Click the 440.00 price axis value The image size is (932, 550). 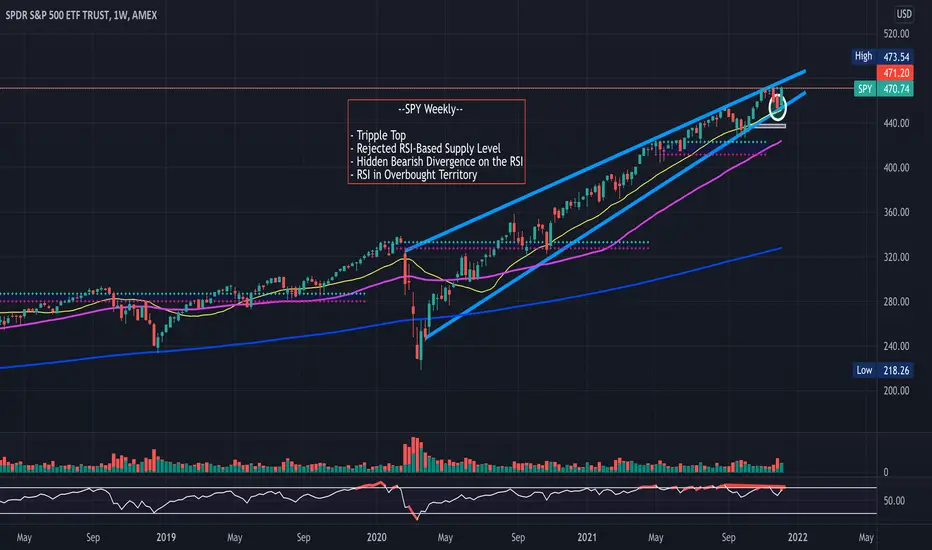pyautogui.click(x=896, y=123)
